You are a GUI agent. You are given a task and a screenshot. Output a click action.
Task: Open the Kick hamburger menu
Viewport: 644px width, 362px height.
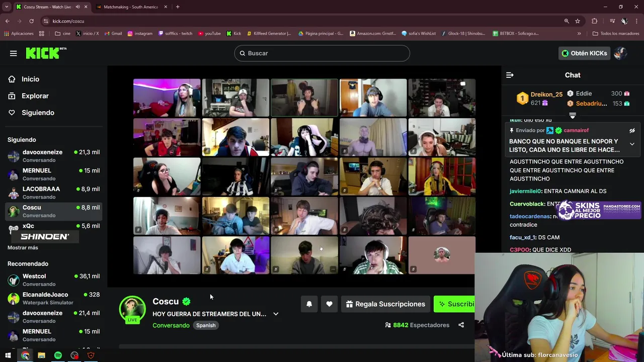pos(14,53)
